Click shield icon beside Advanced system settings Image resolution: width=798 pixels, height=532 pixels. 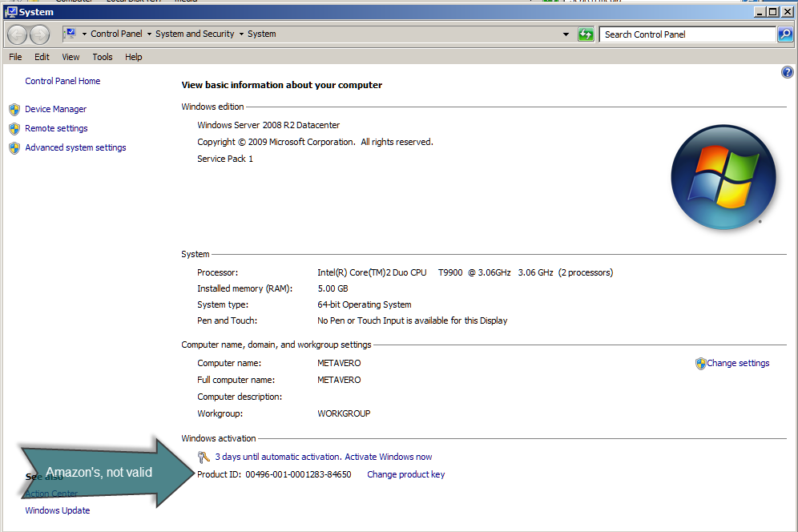pyautogui.click(x=14, y=148)
